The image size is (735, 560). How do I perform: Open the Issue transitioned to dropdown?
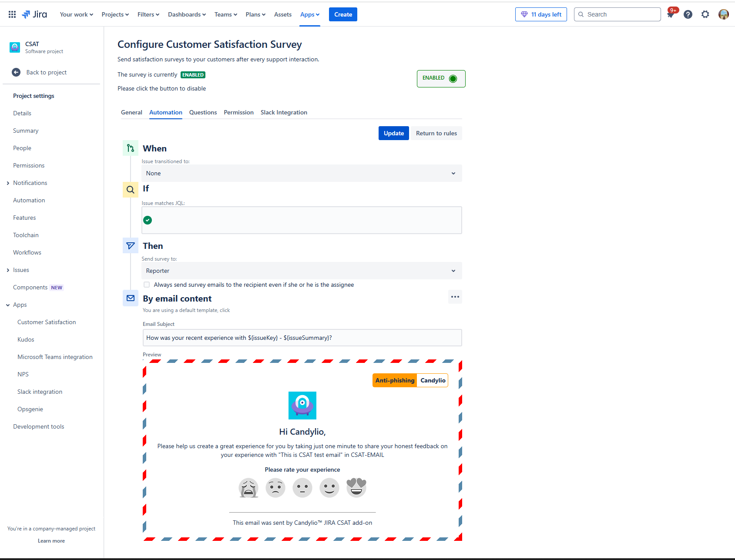click(x=302, y=173)
